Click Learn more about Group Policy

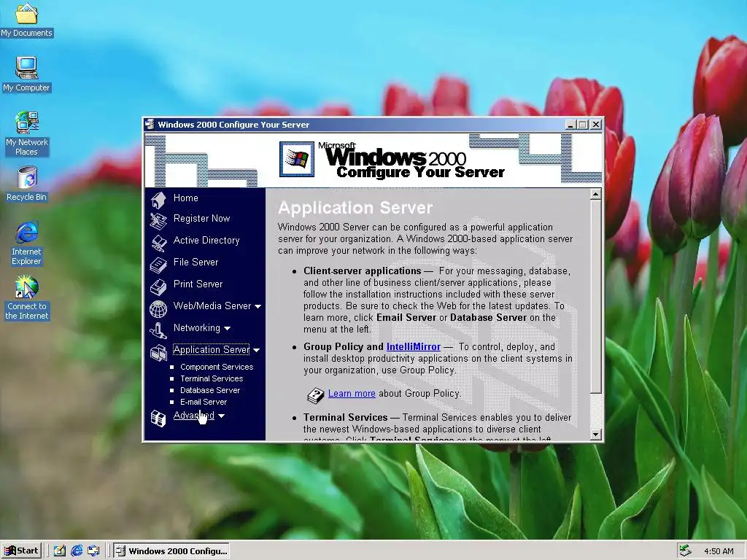pos(352,394)
